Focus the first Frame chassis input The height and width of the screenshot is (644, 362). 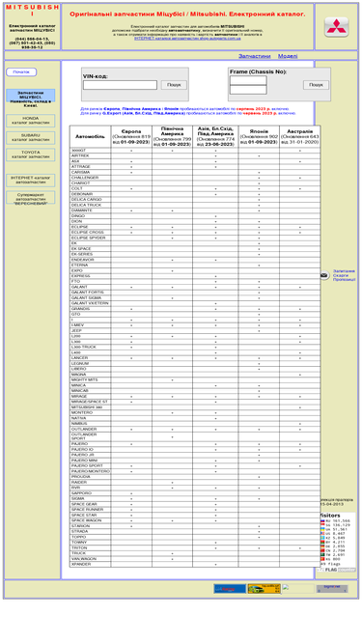click(x=248, y=80)
